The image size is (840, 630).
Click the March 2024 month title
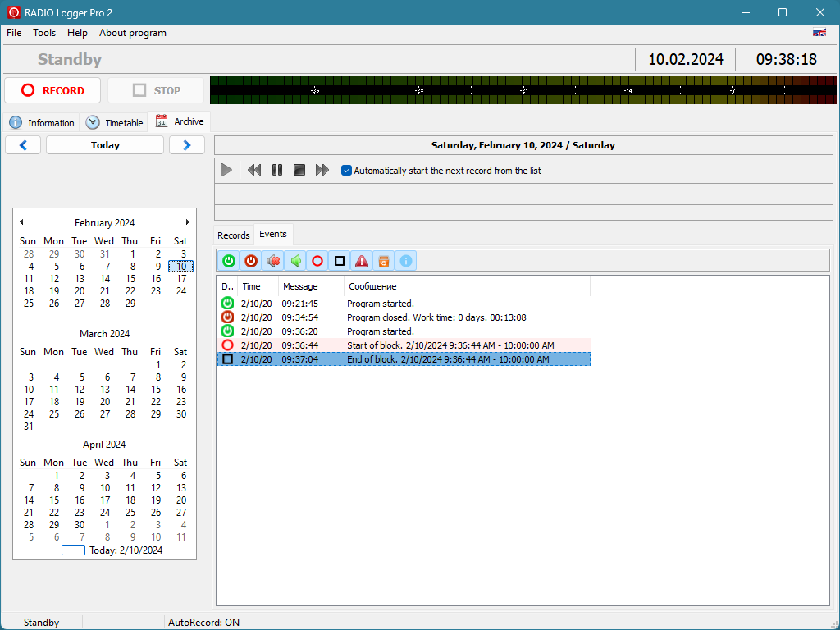(104, 334)
